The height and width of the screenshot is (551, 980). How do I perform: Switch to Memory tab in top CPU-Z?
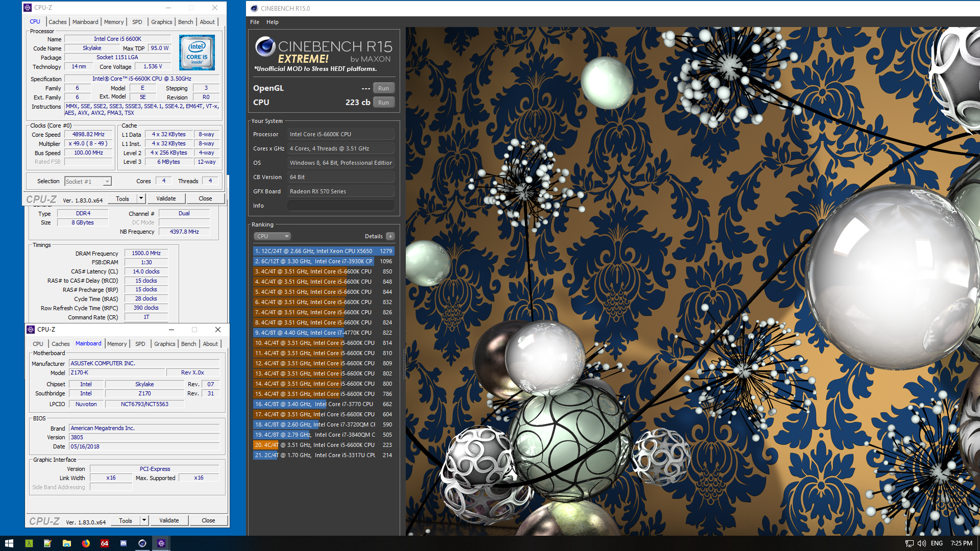click(114, 22)
